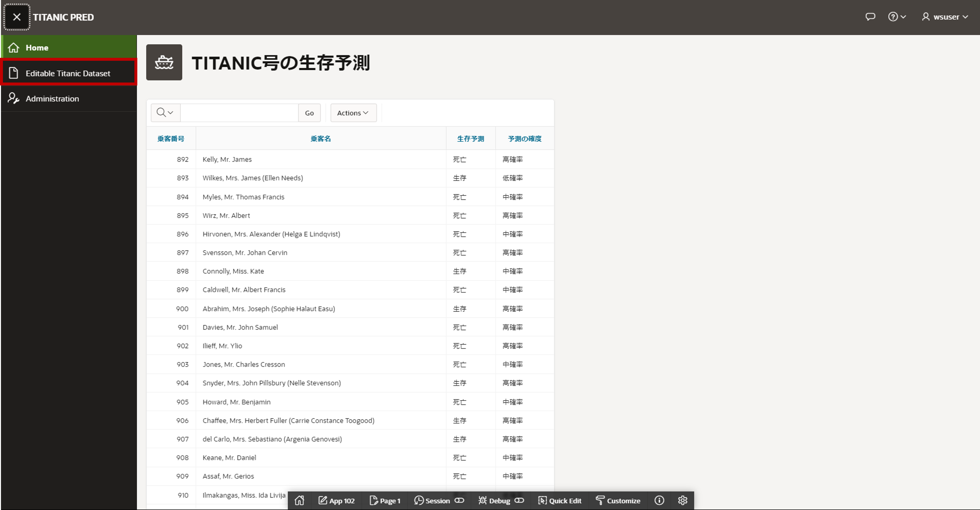
Task: Go to Administration in sidebar
Action: tap(52, 98)
